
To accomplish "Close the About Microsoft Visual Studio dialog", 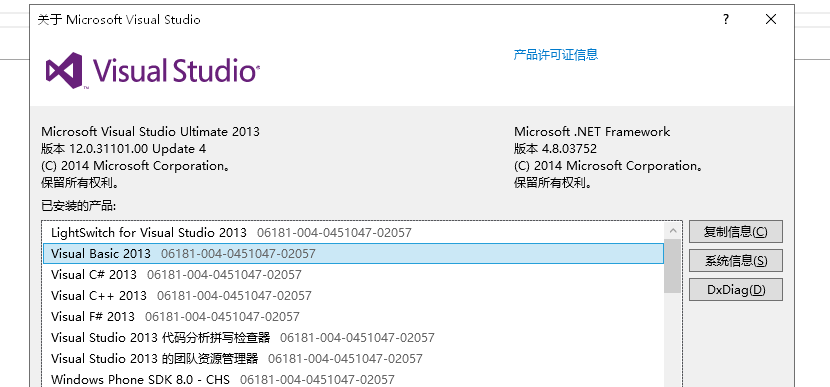I will coord(771,20).
